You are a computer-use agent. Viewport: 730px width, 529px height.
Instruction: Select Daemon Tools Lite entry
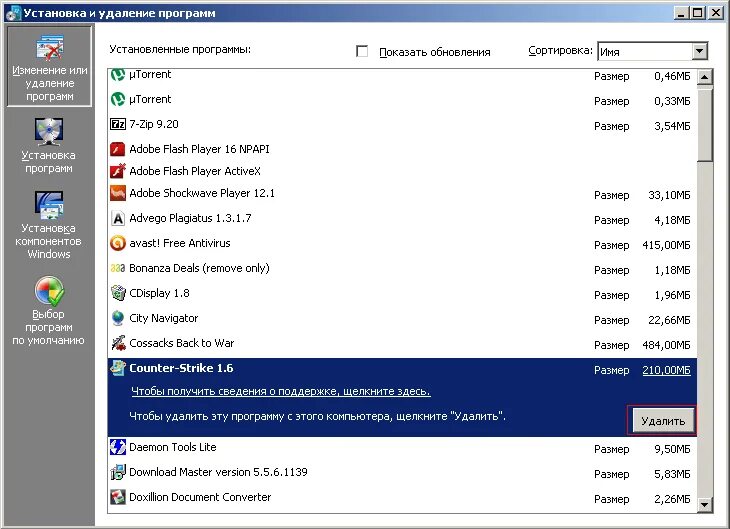pyautogui.click(x=173, y=447)
